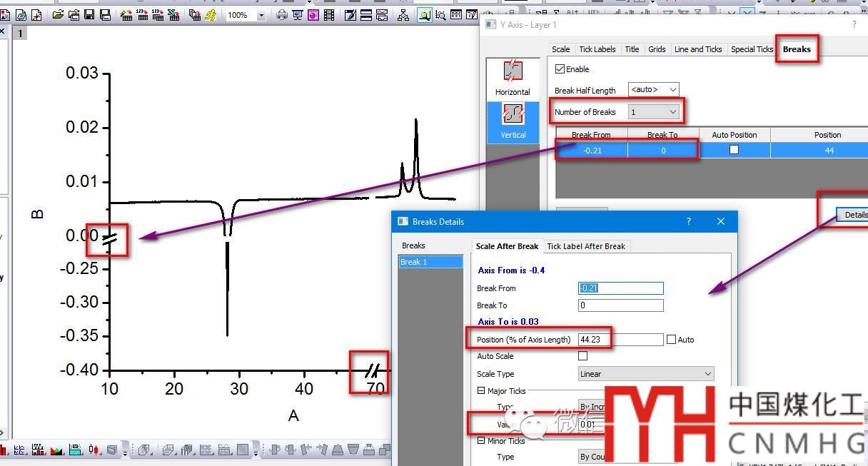Switch to Tick Label After Break tab
The image size is (868, 466).
[x=585, y=246]
